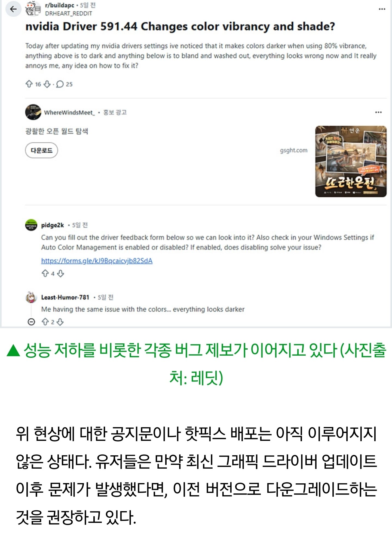Open the WhereWindsMeet_ advertiser profile
Viewport: 392px width, 546px height.
click(x=69, y=112)
